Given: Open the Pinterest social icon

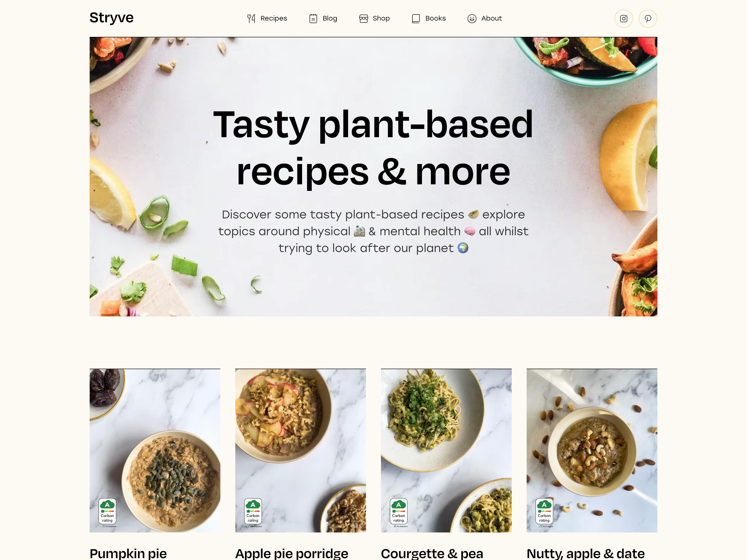Looking at the screenshot, I should pos(648,18).
